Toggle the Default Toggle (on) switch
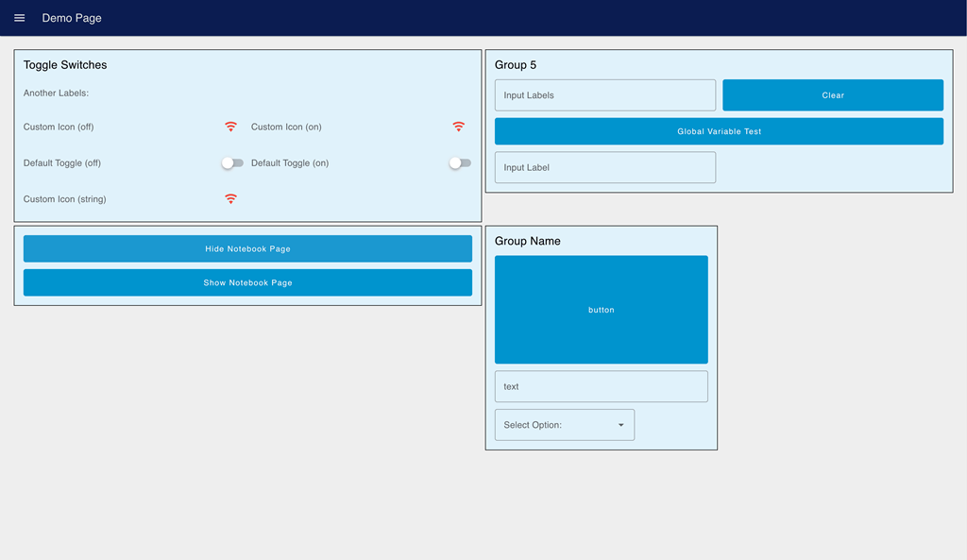The image size is (967, 560). pyautogui.click(x=460, y=162)
